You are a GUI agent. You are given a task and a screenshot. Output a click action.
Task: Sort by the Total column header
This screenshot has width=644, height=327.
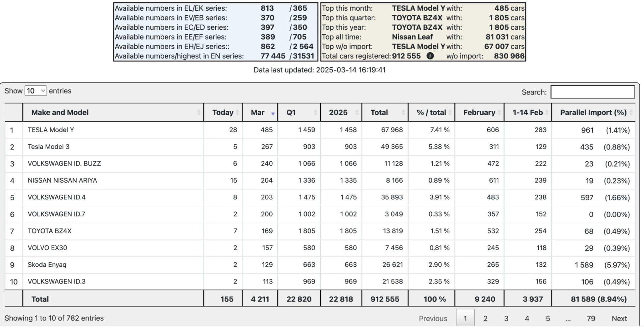379,113
